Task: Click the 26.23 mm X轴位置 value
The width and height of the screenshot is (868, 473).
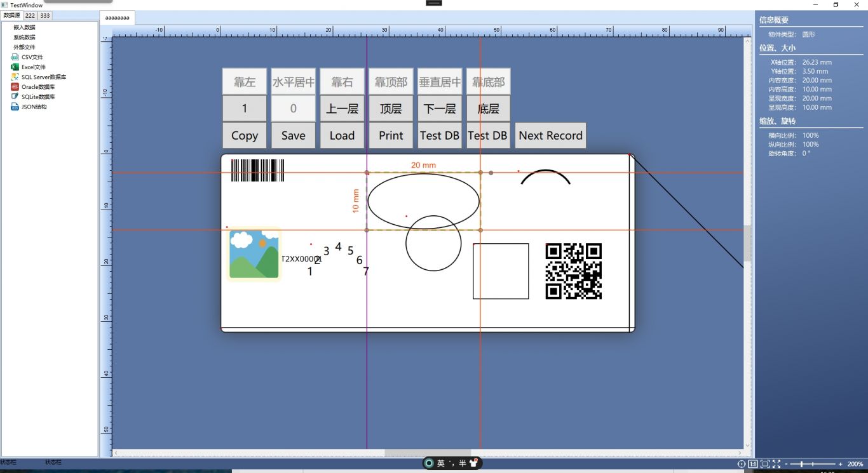Action: [817, 62]
